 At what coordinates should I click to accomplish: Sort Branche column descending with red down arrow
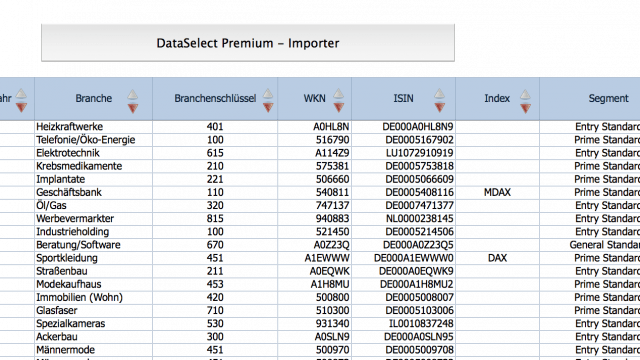pos(133,108)
